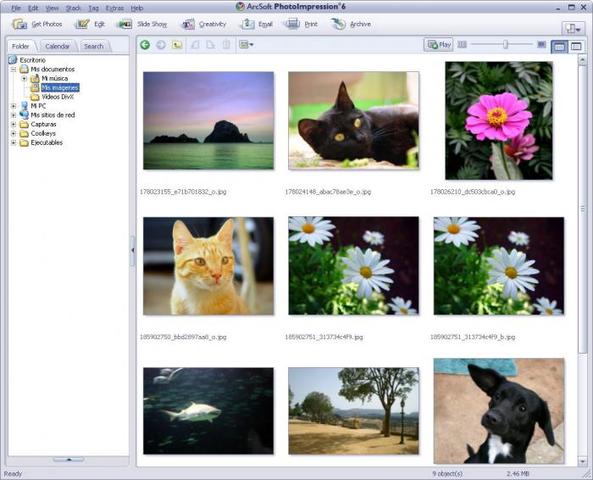Open the Archive tool
Viewport: 593px width, 480px height.
(x=351, y=24)
